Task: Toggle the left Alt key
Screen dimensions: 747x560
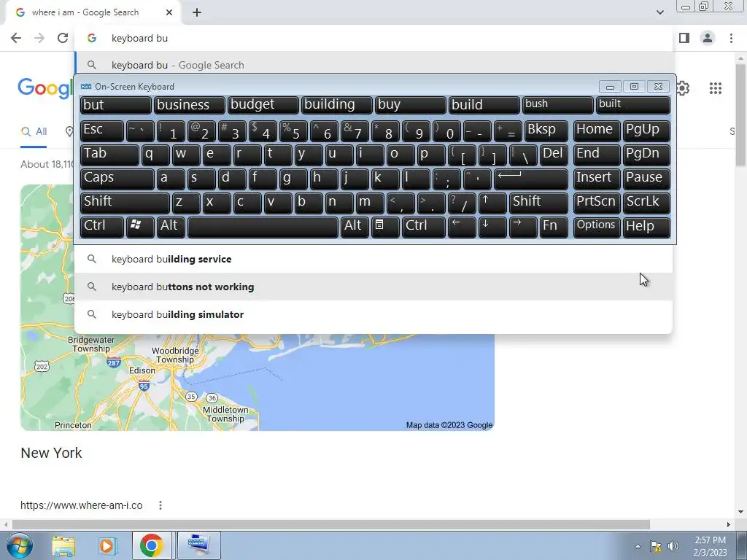Action: tap(171, 227)
